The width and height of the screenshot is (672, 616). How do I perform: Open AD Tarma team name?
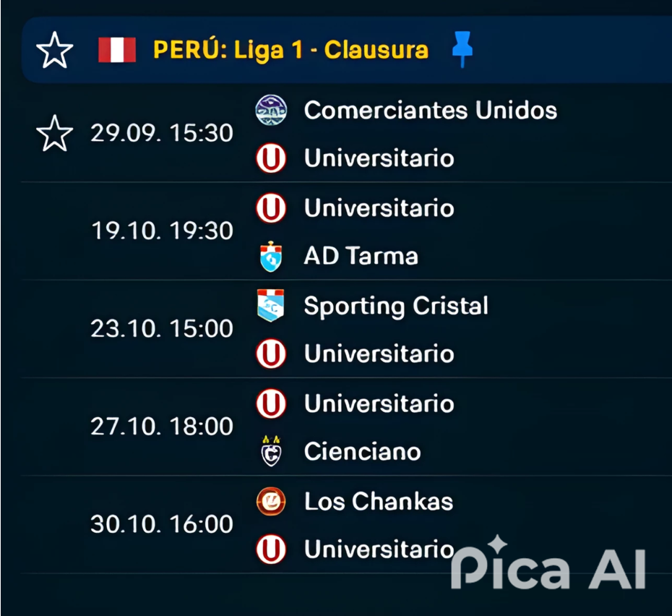tap(361, 256)
